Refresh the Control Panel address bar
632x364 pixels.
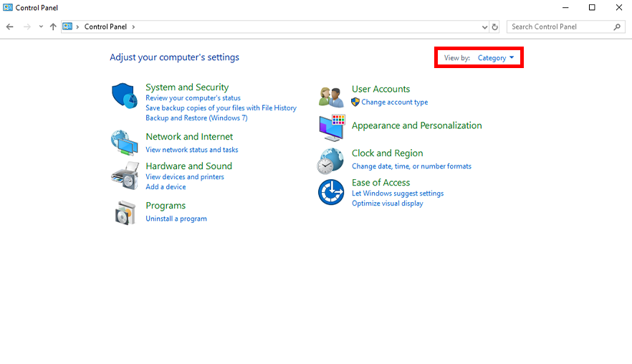(494, 27)
